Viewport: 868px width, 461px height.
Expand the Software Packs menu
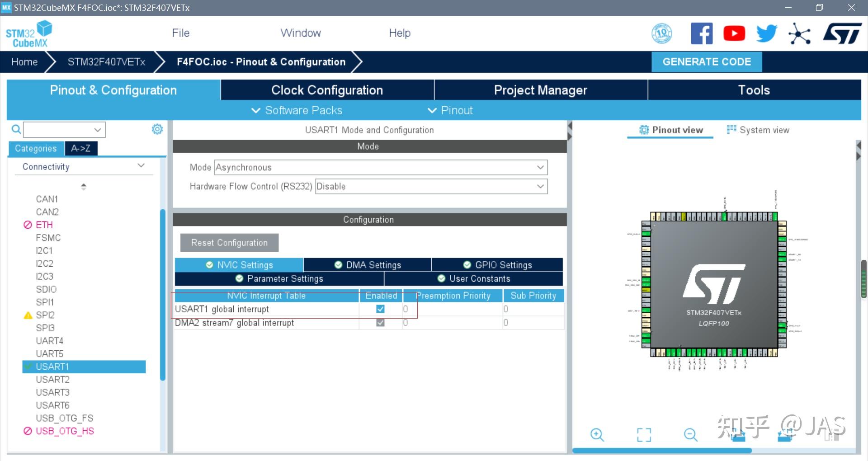pos(297,110)
